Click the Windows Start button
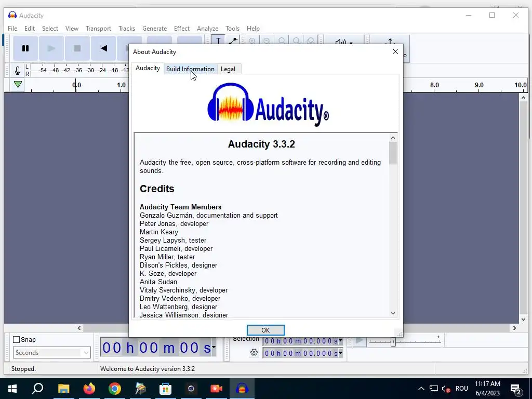 click(x=12, y=389)
